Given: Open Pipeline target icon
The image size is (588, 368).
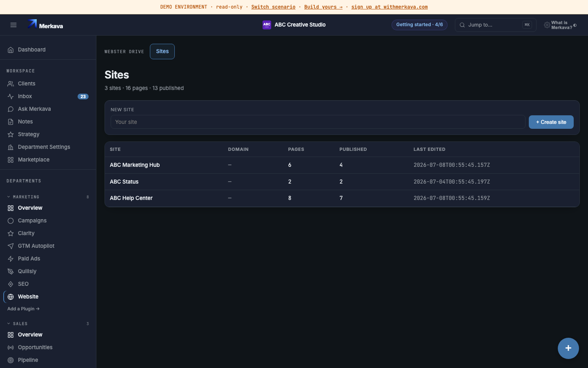Looking at the screenshot, I should [x=11, y=360].
